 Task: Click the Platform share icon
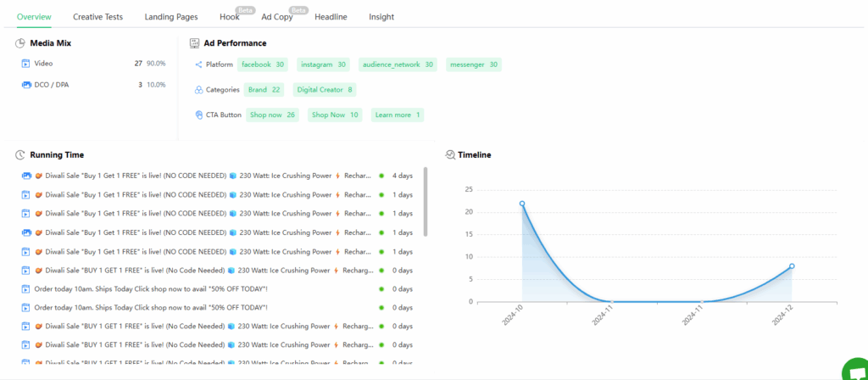tap(198, 64)
